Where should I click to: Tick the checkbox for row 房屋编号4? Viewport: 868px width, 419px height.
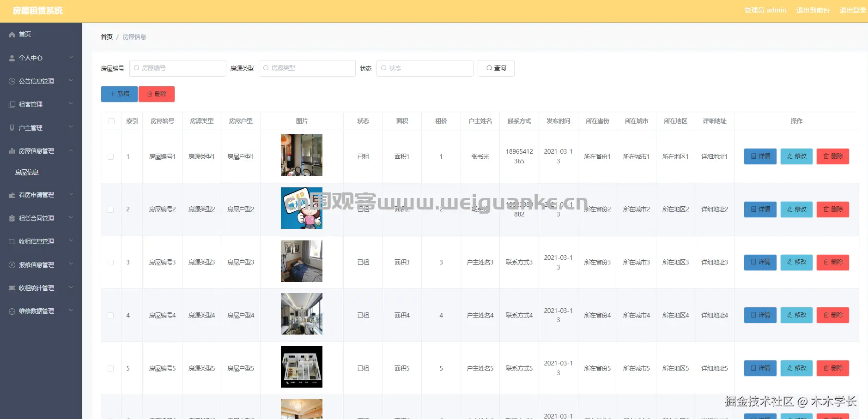pos(111,316)
